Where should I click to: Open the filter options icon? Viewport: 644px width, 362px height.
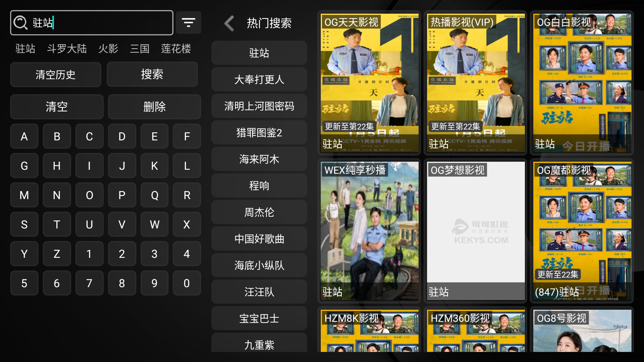[x=188, y=23]
